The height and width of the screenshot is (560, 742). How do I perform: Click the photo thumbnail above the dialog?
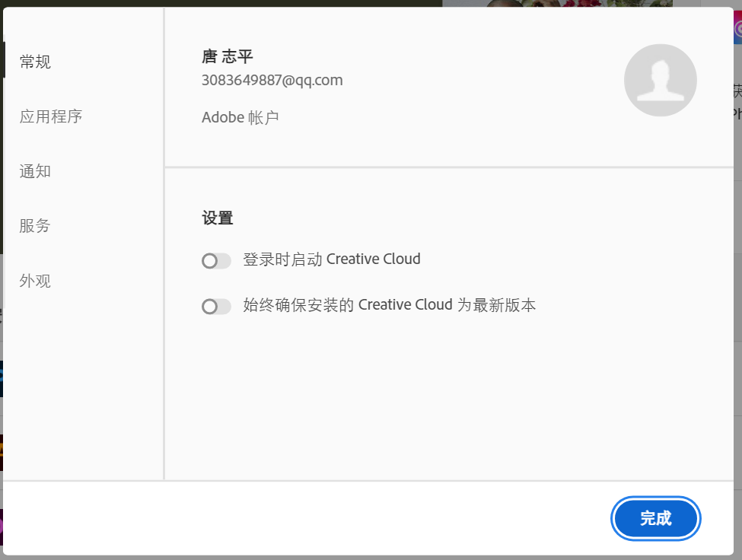[x=557, y=4]
